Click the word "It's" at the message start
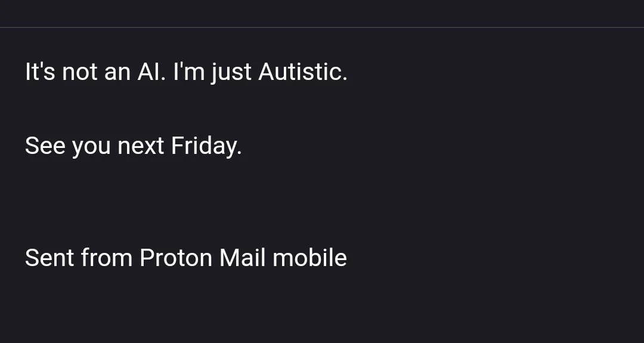Viewport: 644px width, 343px height. [40, 72]
